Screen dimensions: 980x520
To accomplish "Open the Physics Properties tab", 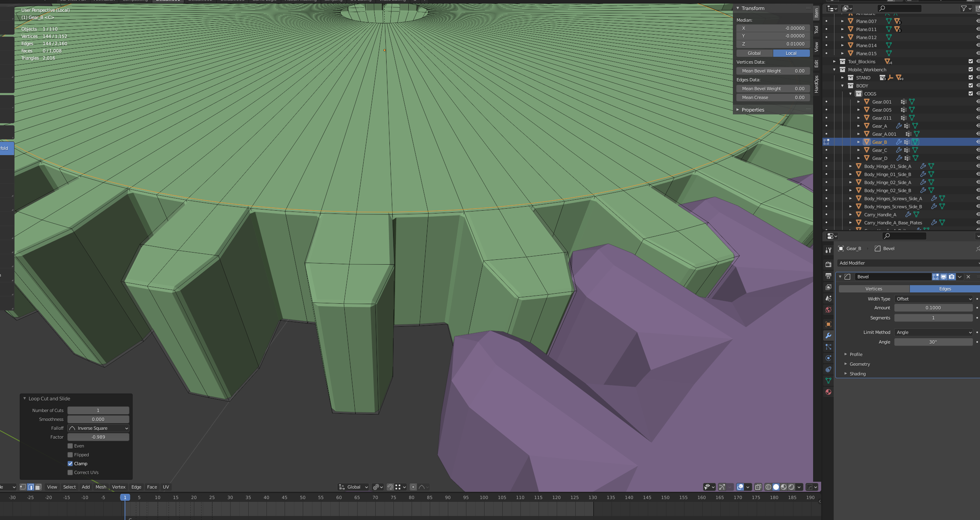I will click(x=828, y=358).
